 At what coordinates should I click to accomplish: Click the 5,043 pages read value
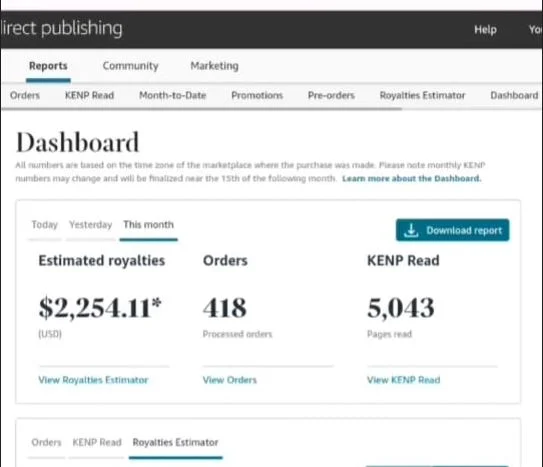point(400,308)
